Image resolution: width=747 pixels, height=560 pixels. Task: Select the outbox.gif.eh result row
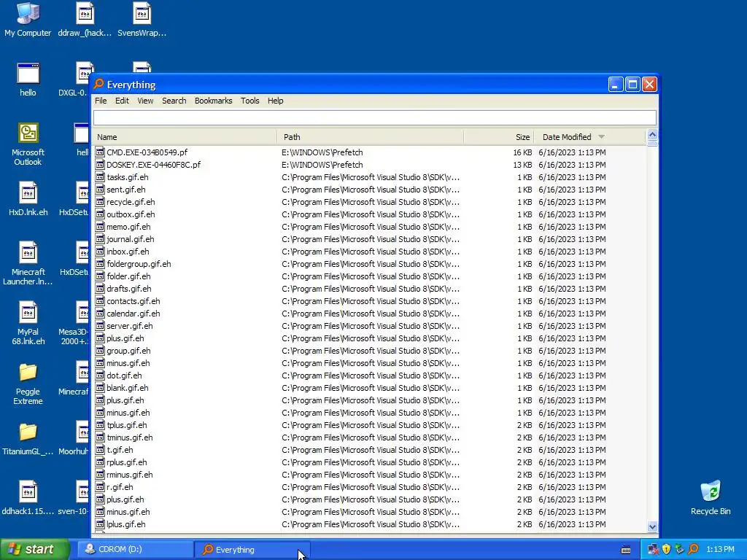click(x=369, y=214)
